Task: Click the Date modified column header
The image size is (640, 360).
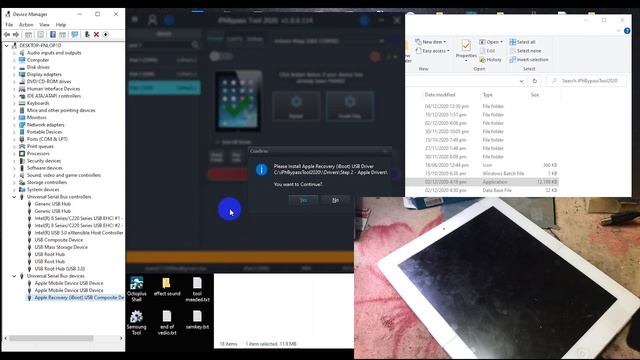Action: pos(440,95)
